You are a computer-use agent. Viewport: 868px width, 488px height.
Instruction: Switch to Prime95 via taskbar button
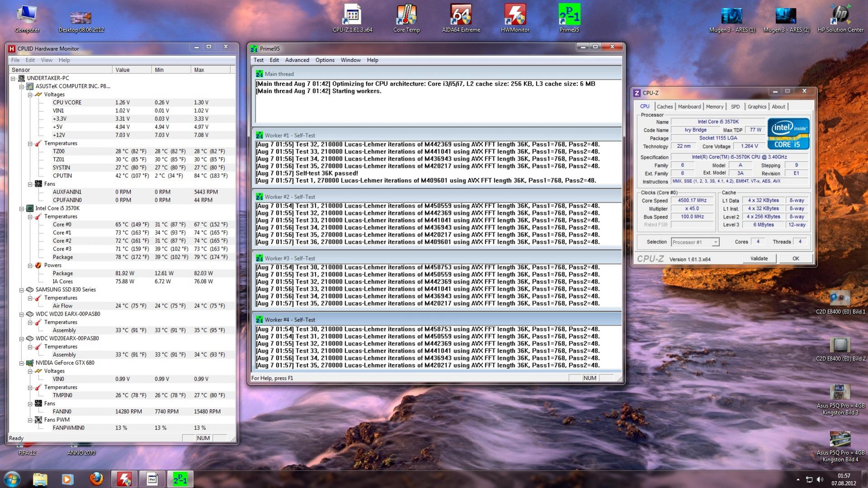(180, 479)
